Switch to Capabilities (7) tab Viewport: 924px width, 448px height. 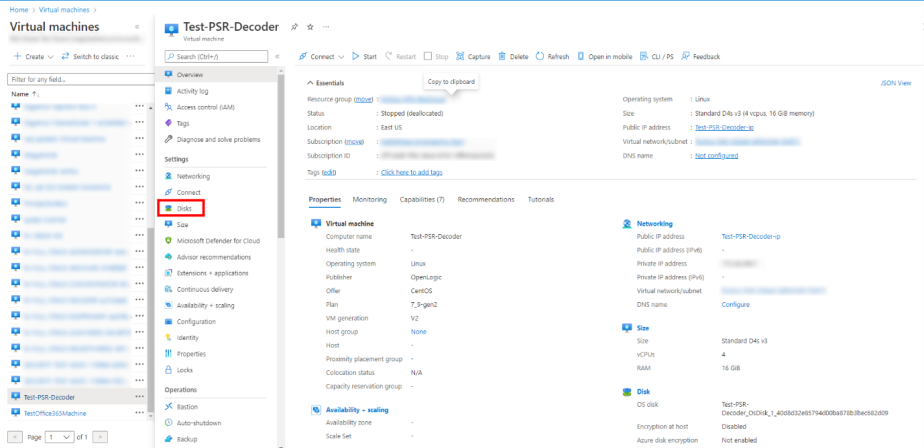coord(422,200)
